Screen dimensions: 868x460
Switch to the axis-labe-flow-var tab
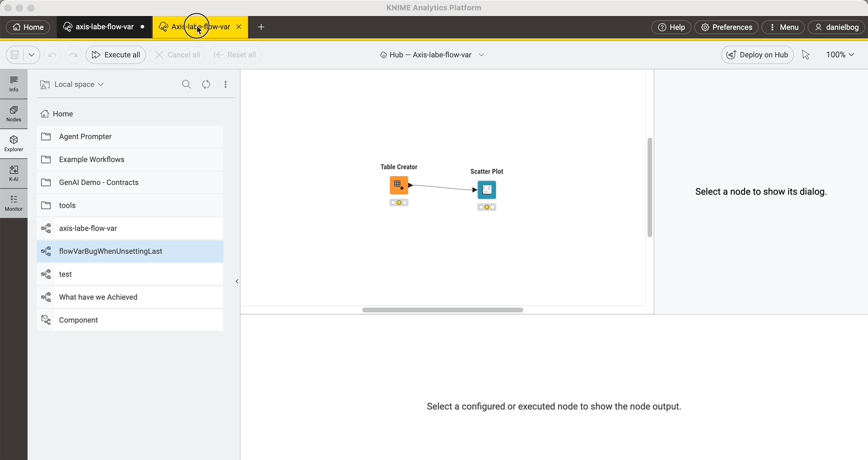pos(104,27)
